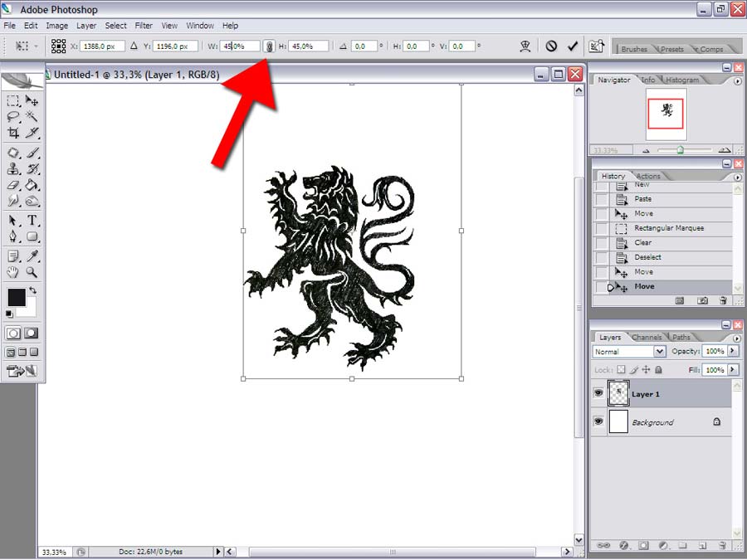The image size is (747, 560).
Task: Add a layer mask from Layers panel
Action: [x=643, y=546]
